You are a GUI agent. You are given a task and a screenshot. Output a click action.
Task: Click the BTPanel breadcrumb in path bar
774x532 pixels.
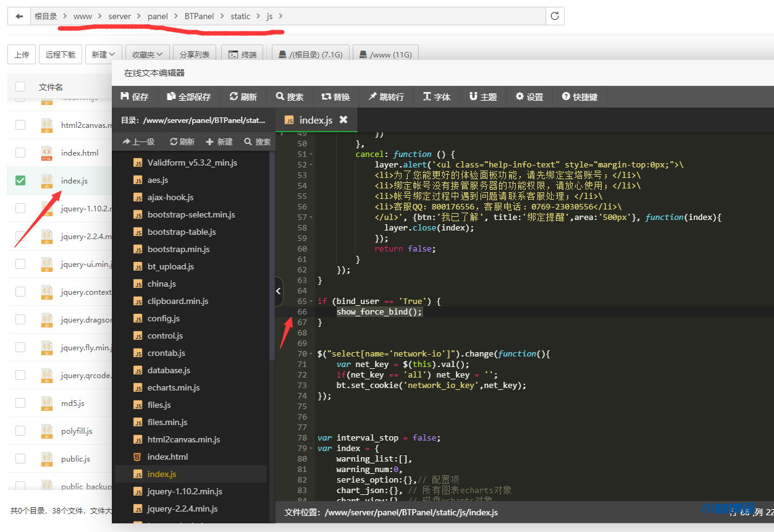pyautogui.click(x=199, y=16)
